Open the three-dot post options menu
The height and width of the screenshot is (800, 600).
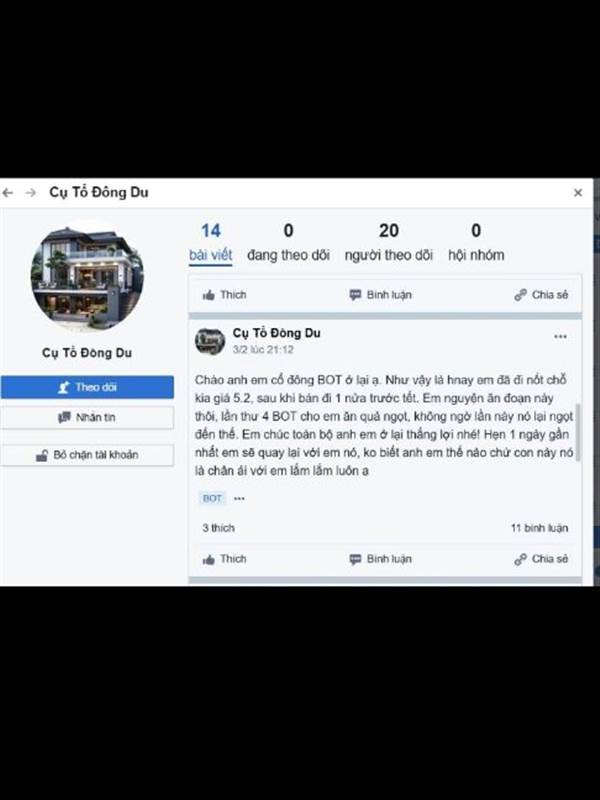tap(560, 336)
